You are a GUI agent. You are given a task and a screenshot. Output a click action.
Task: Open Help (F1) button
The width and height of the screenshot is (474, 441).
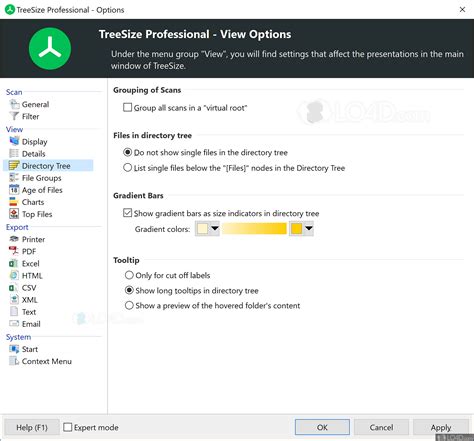tap(32, 427)
